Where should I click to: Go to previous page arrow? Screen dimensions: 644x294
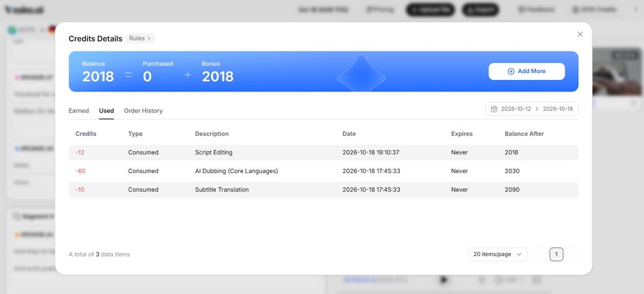tap(541, 255)
